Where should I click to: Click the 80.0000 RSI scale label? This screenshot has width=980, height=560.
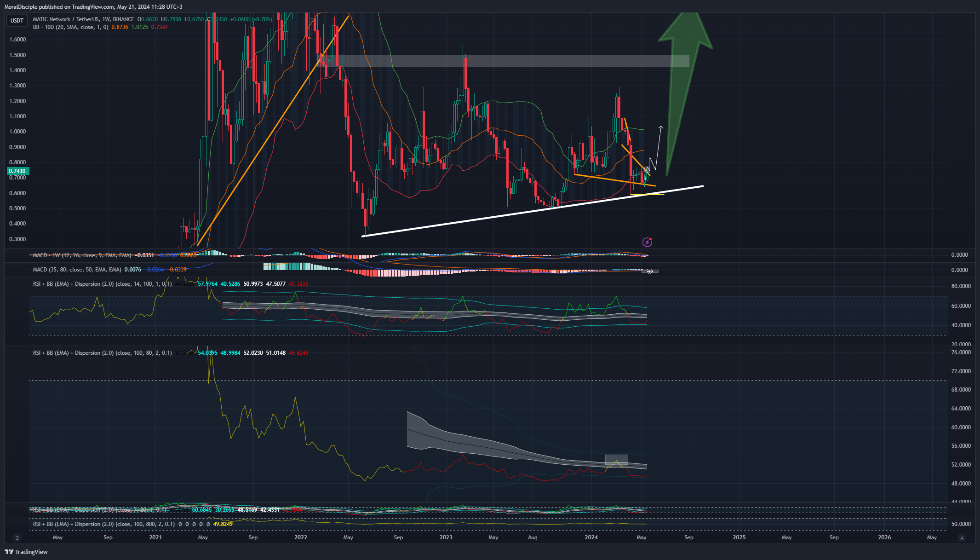(x=961, y=286)
